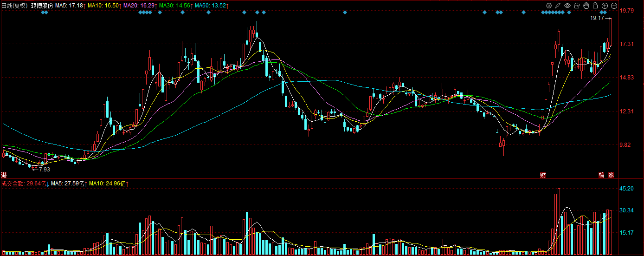Open chart settings gear icon
This screenshot has height=256, width=644.
pos(549,6)
